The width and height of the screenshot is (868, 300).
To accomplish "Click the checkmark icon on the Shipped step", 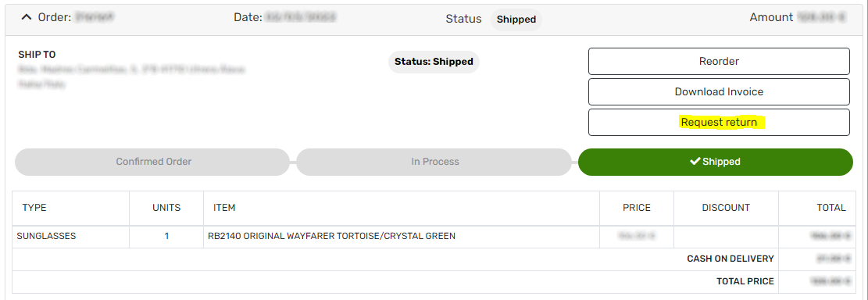I will tap(695, 162).
